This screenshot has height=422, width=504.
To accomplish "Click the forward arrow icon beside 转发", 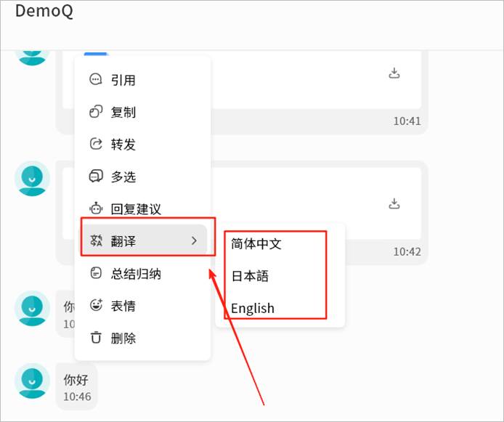I will tap(95, 145).
